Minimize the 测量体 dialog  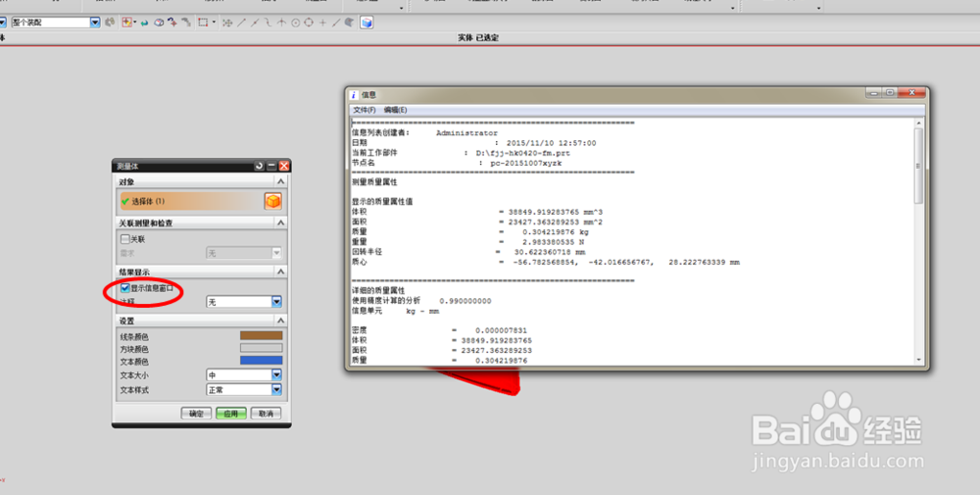click(271, 166)
